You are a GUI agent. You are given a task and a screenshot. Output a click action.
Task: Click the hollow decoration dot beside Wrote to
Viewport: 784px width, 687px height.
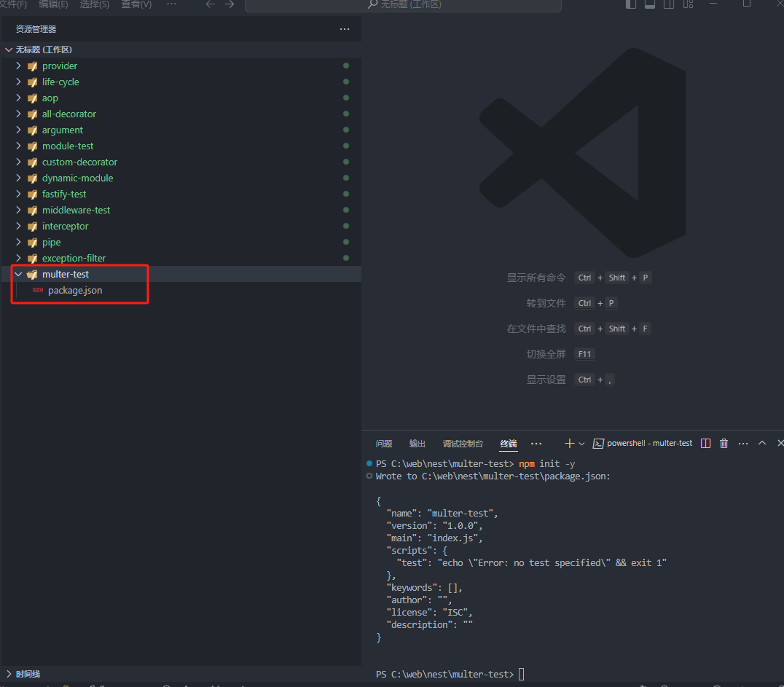369,476
